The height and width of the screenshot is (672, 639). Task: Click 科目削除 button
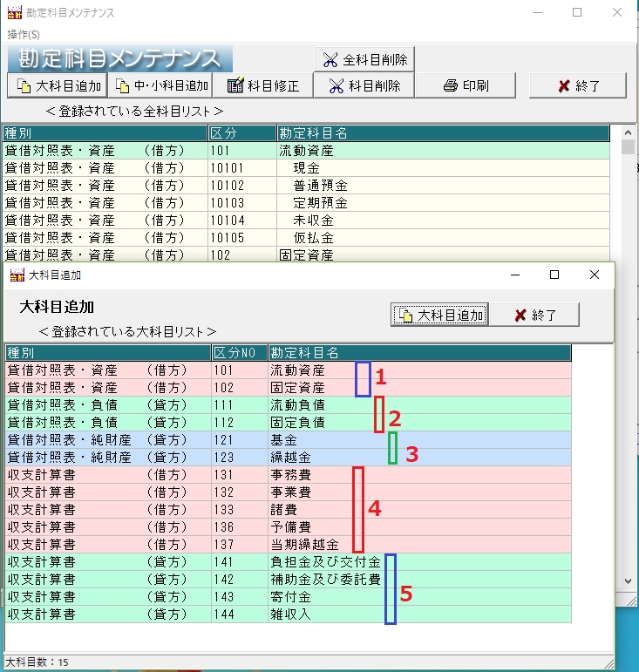(364, 85)
